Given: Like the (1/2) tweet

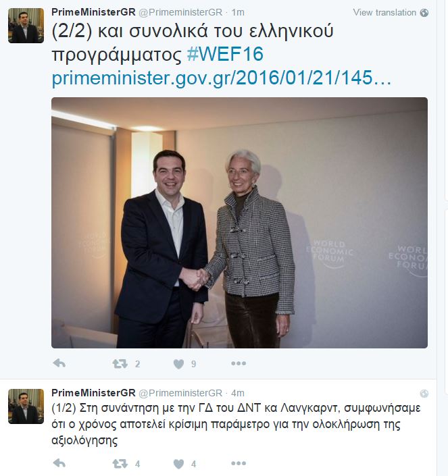Looking at the screenshot, I should [x=178, y=464].
